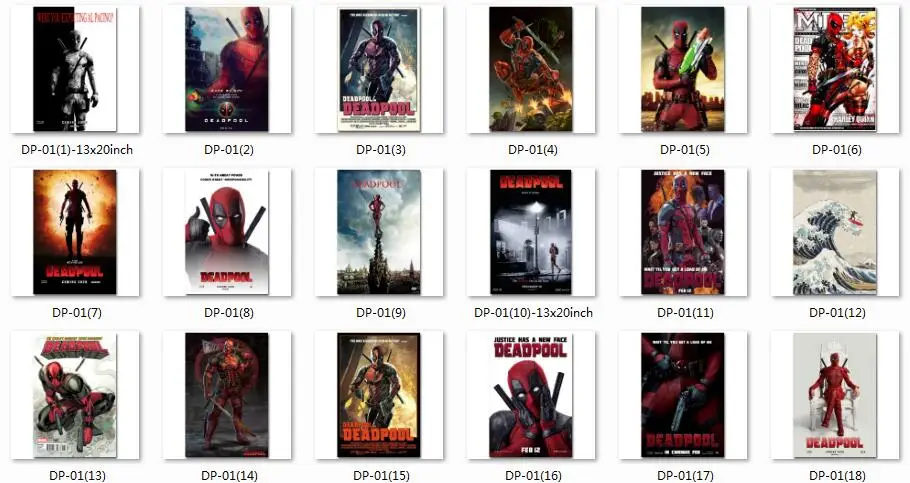Select the DP-01(9) poster thumbnail
This screenshot has height=483, width=910.
(x=379, y=232)
